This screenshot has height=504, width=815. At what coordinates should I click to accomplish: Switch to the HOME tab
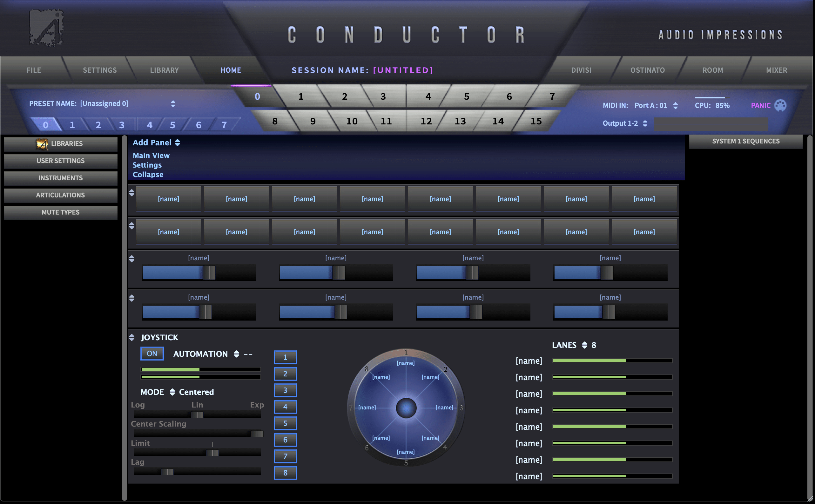(x=231, y=70)
